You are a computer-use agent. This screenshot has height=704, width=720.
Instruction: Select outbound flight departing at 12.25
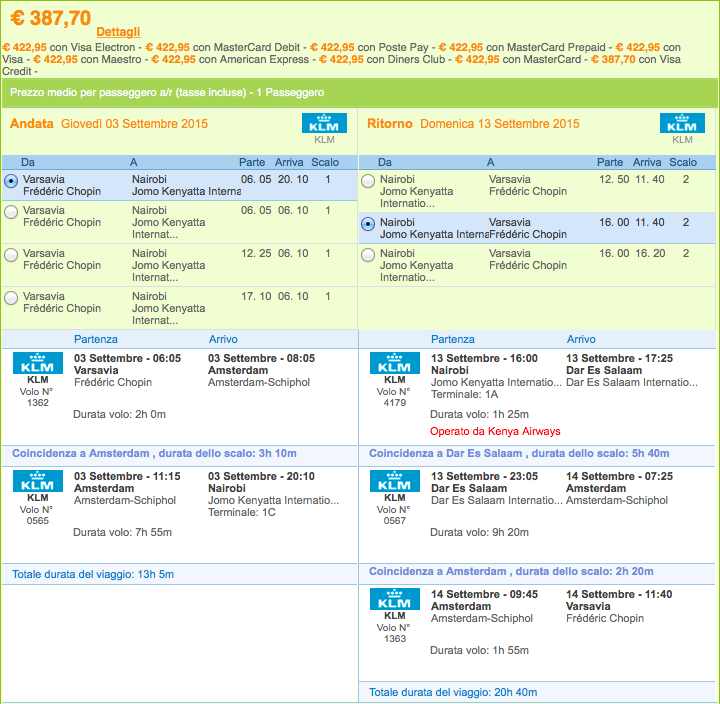tap(11, 255)
